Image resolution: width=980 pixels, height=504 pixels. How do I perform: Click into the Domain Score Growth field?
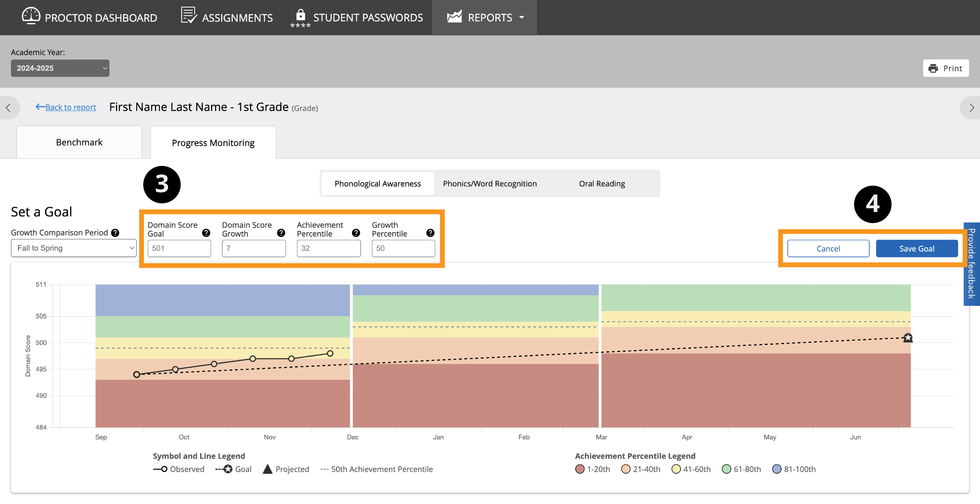point(254,248)
